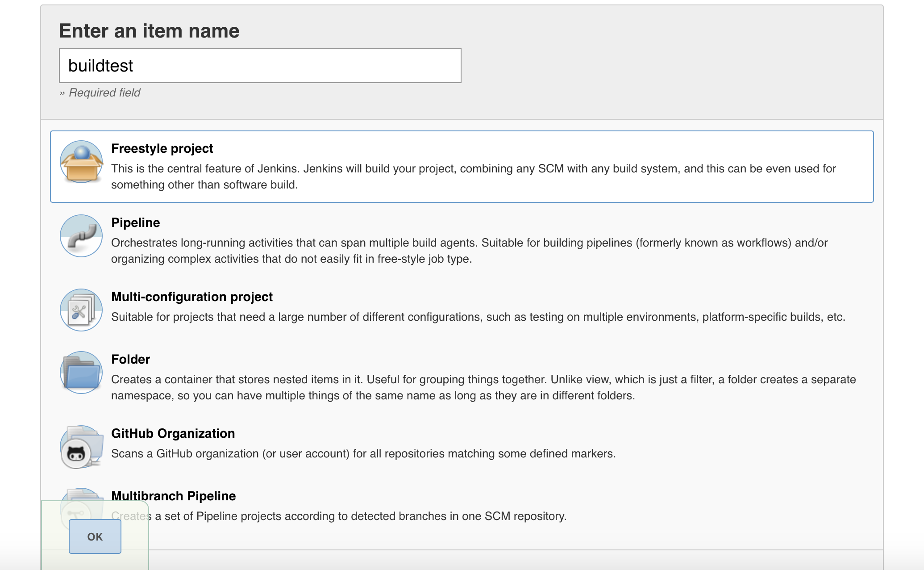
Task: Select Multibranch Pipeline title
Action: click(x=173, y=496)
